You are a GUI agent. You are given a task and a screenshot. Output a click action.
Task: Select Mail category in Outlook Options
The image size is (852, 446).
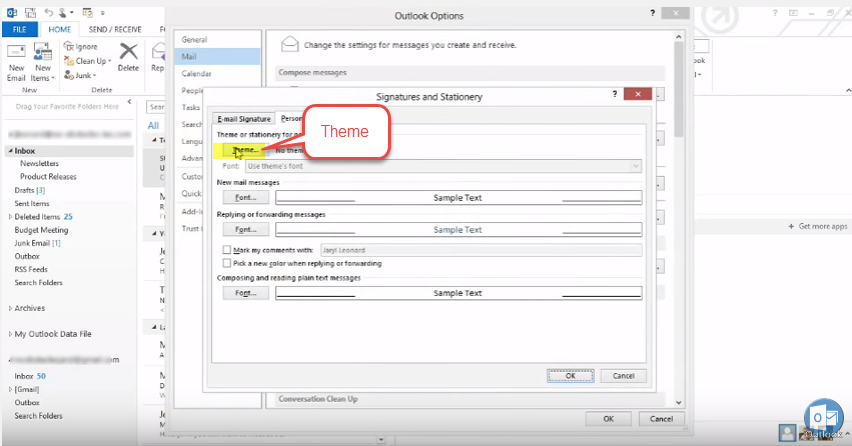[217, 56]
